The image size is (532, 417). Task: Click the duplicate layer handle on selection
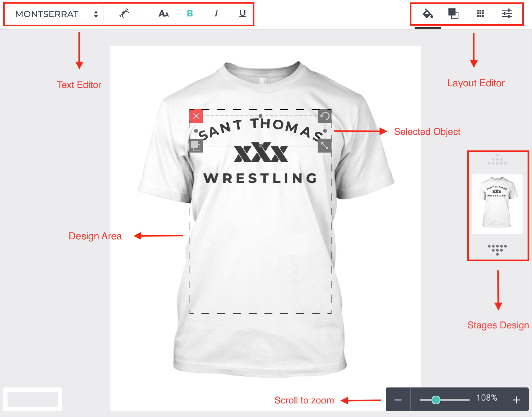(x=196, y=146)
